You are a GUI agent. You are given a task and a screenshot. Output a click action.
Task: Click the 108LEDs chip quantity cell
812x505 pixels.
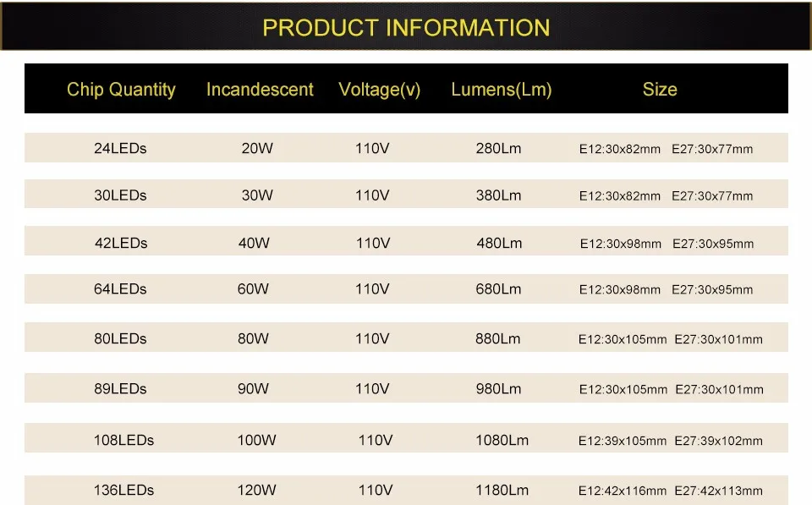pyautogui.click(x=123, y=440)
